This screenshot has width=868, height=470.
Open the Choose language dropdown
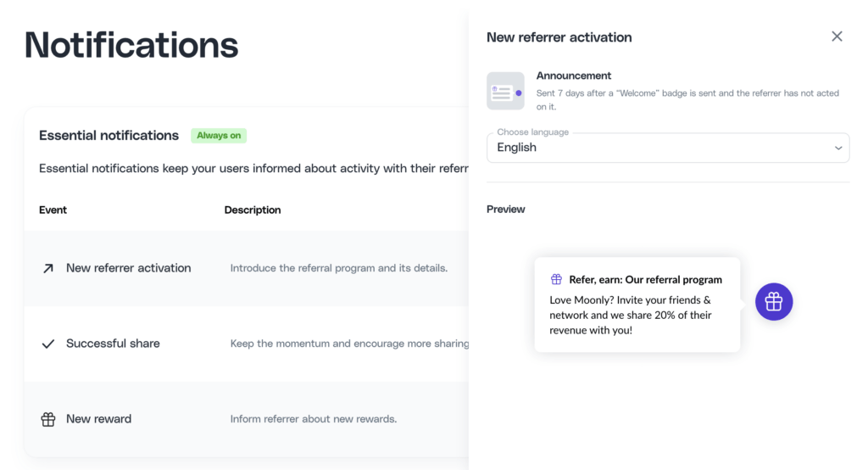click(667, 148)
